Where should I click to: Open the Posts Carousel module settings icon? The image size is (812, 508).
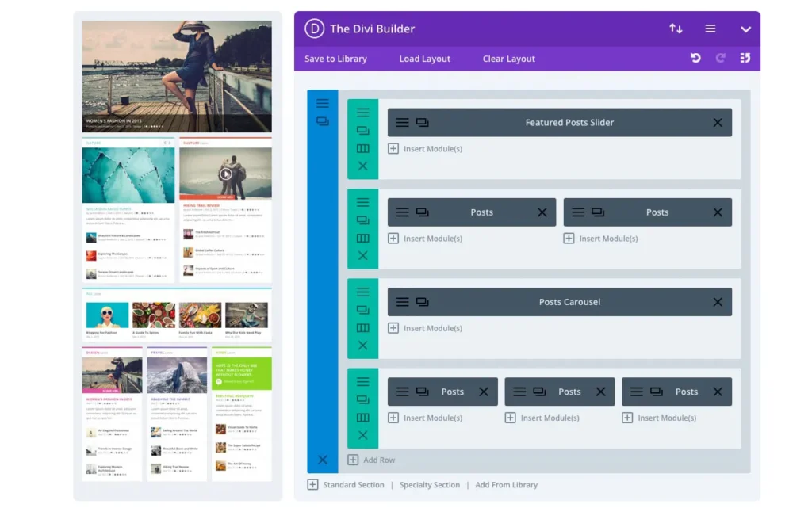(402, 302)
